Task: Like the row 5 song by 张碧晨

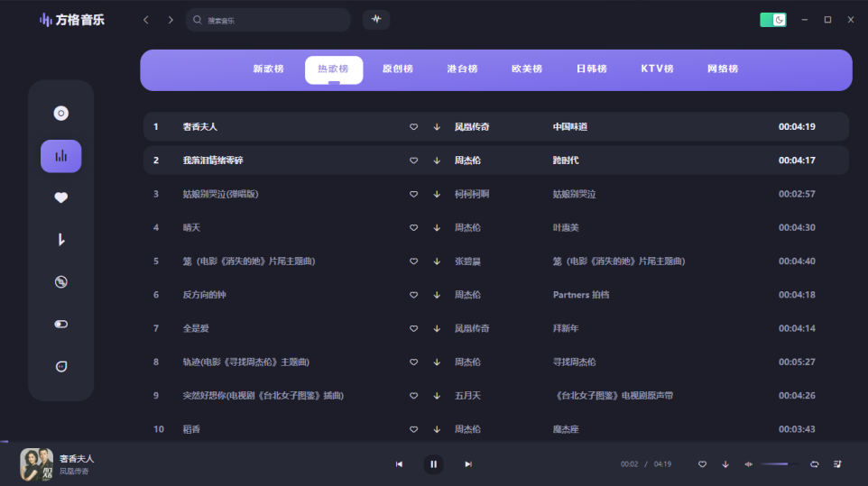Action: point(413,261)
